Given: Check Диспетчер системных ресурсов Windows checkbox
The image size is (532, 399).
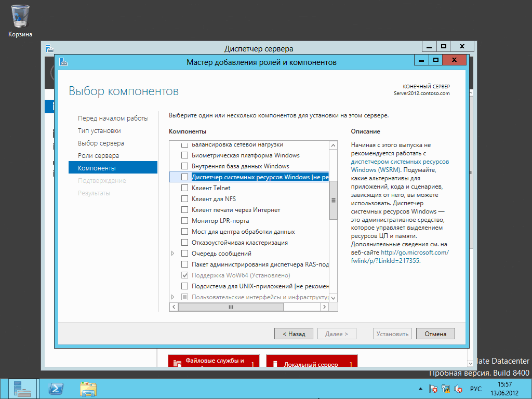Looking at the screenshot, I should [x=184, y=177].
